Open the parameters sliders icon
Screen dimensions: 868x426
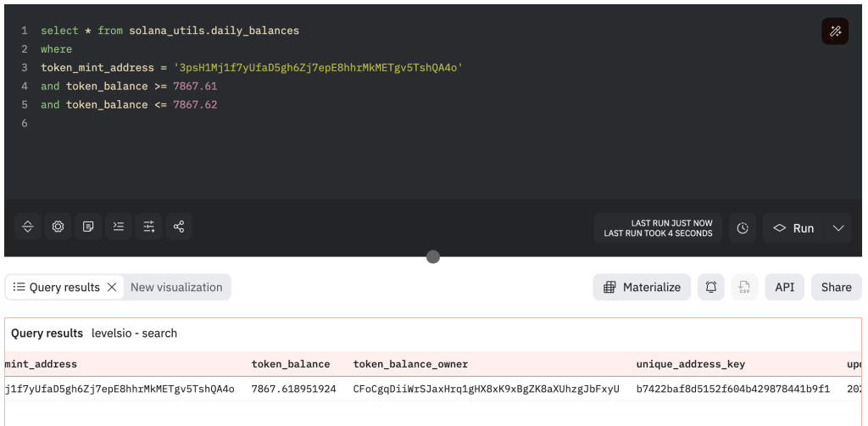click(149, 227)
